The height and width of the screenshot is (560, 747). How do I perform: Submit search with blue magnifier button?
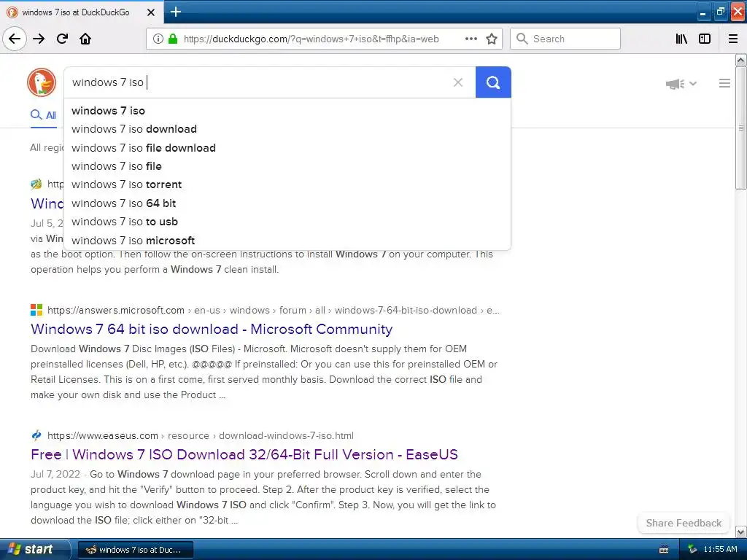[493, 82]
